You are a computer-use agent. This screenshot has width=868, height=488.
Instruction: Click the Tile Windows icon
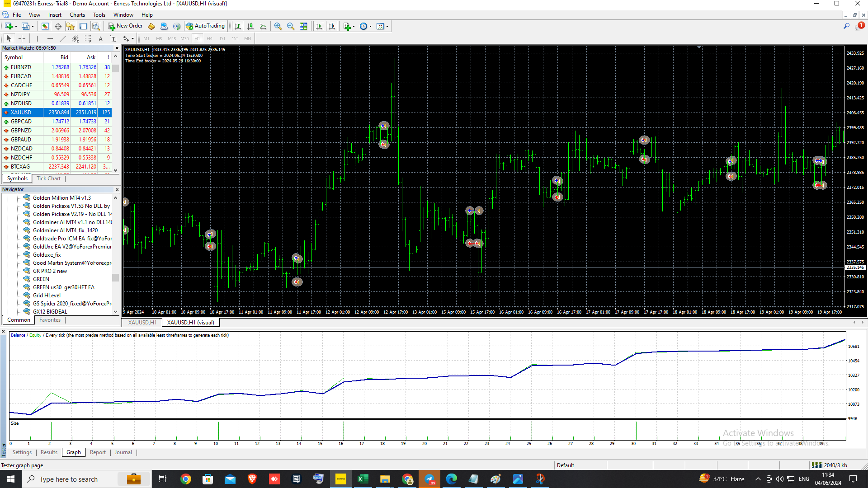click(x=304, y=26)
